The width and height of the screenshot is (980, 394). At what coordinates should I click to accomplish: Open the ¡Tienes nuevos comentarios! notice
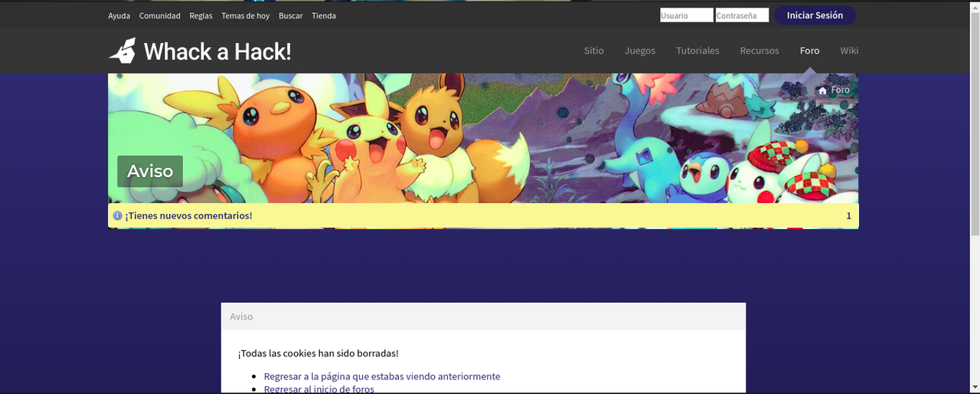pyautogui.click(x=188, y=215)
